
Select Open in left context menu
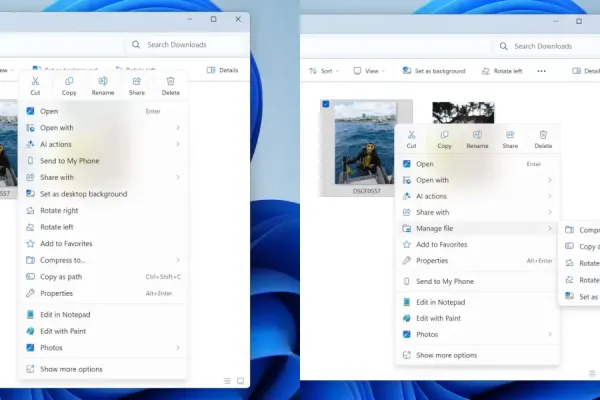tap(103, 111)
